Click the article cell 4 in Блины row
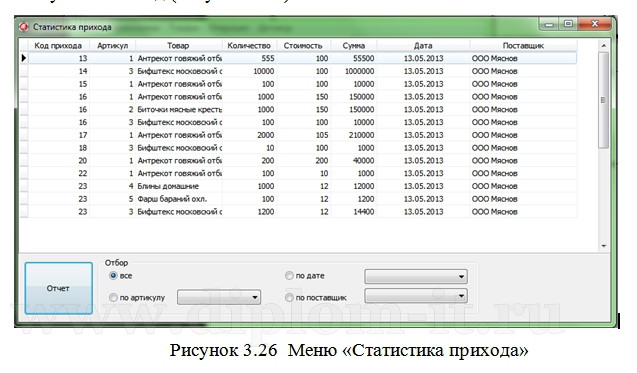The width and height of the screenshot is (637, 373). point(113,186)
